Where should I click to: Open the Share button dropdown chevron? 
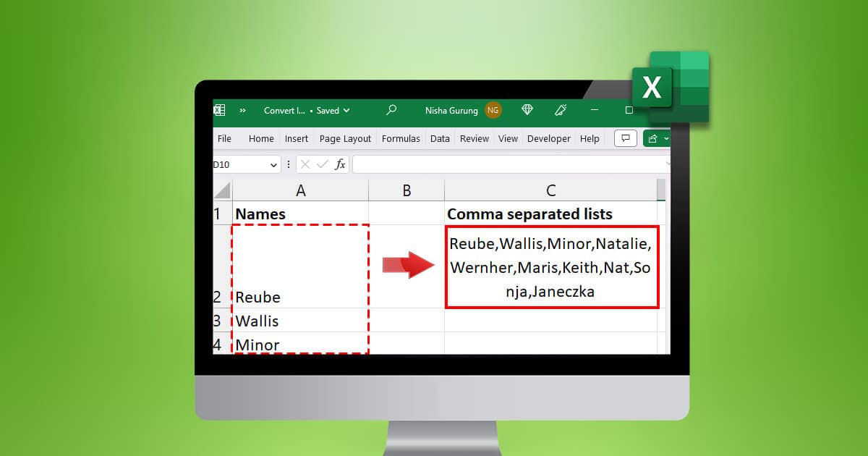click(665, 138)
